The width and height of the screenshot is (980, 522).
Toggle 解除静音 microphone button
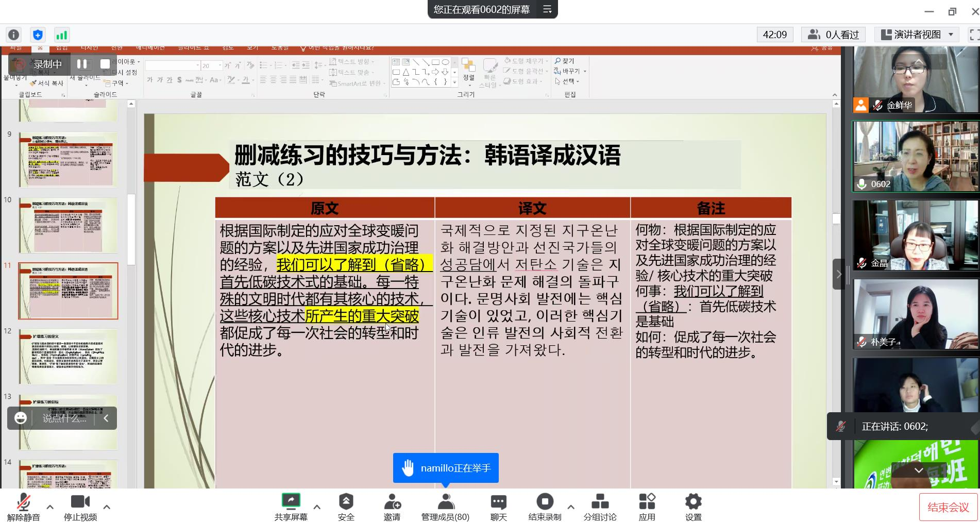[23, 507]
